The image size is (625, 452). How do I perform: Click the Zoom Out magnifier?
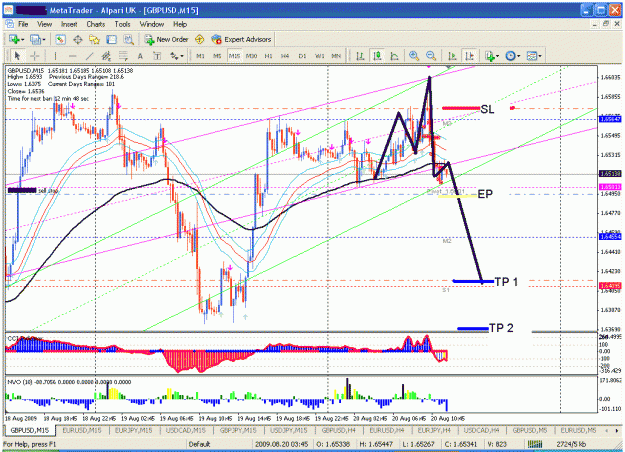click(431, 56)
